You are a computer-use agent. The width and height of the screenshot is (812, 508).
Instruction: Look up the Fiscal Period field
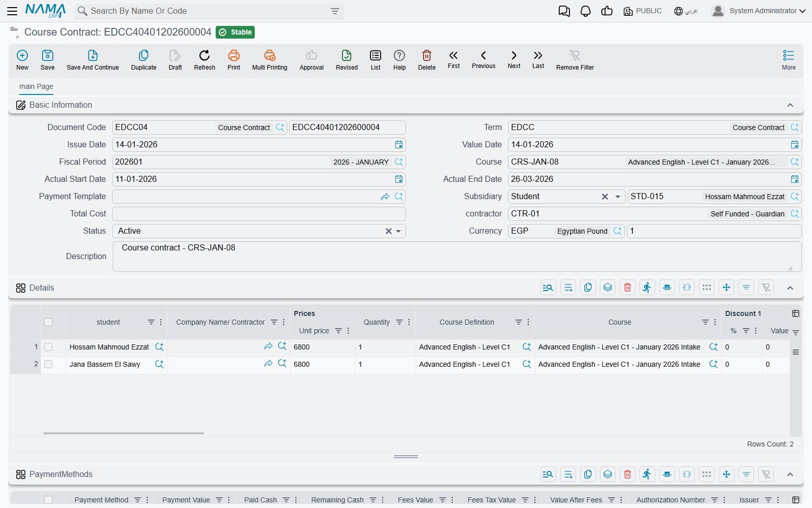click(399, 162)
